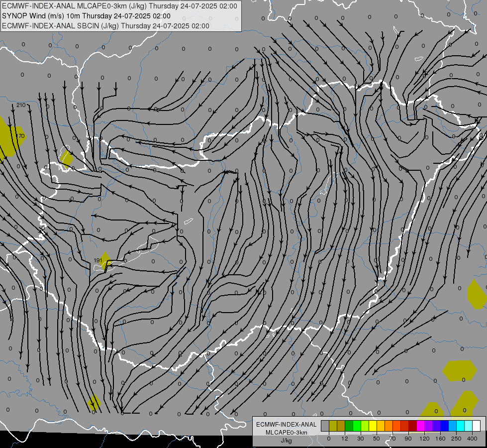
Task: Click the dark red legend swatch
Action: click(x=413, y=426)
